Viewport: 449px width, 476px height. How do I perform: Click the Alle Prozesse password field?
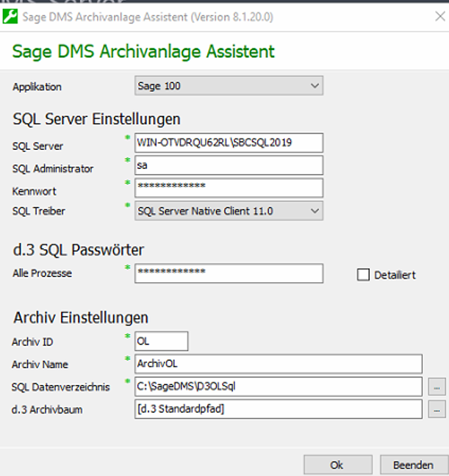click(x=229, y=273)
